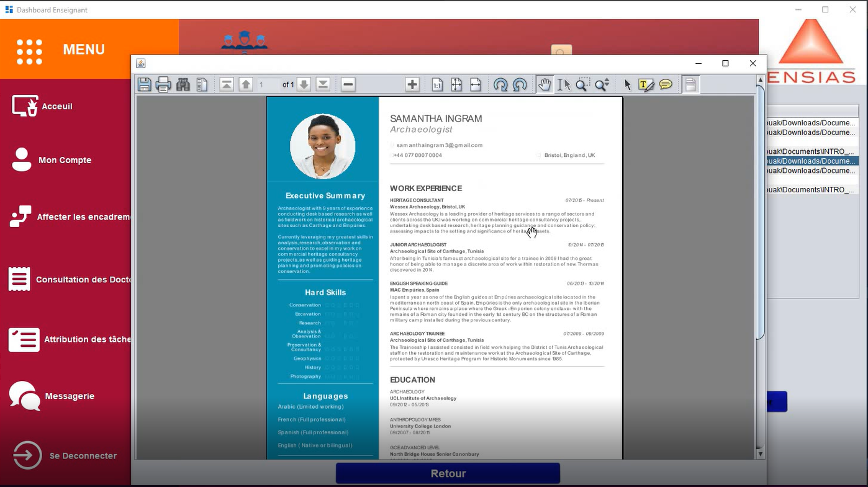Click the first of two rotate arrow icons
868x487 pixels.
click(500, 85)
